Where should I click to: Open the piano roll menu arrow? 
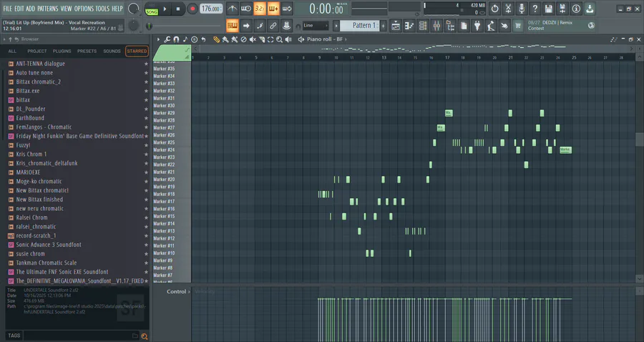click(158, 39)
